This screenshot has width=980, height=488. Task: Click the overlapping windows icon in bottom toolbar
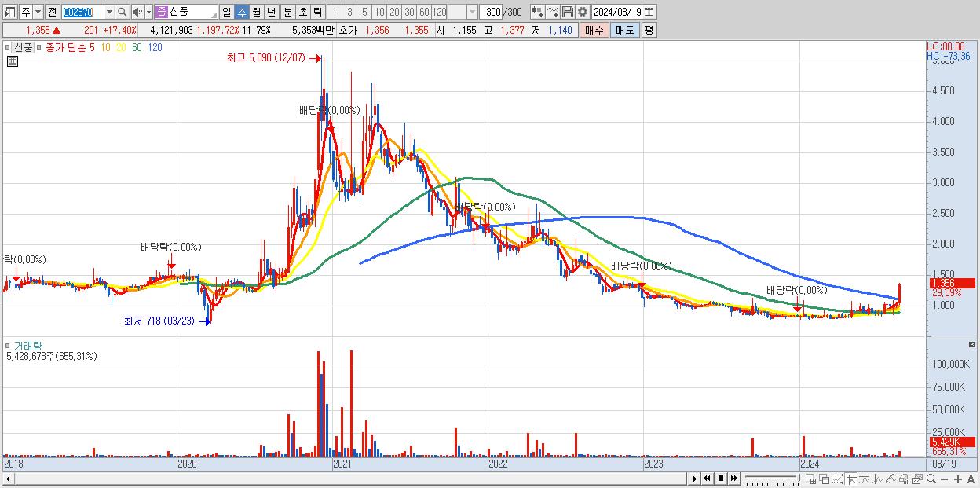[x=824, y=479]
